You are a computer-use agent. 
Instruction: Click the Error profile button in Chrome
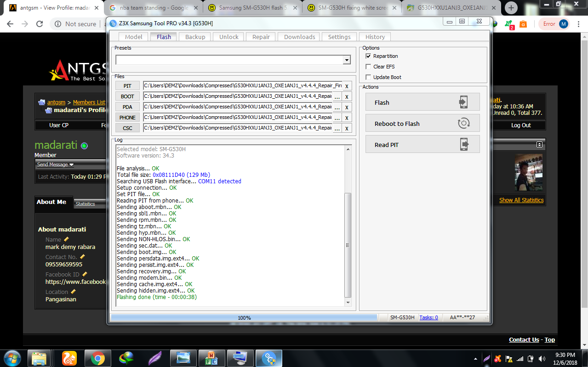click(554, 24)
